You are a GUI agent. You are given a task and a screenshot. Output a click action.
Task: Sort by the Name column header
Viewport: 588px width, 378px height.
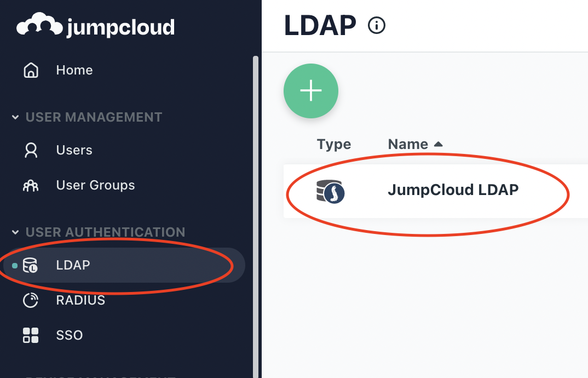click(408, 144)
